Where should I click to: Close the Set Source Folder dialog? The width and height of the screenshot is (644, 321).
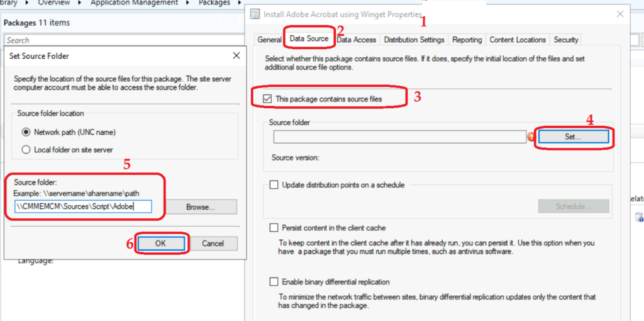[236, 56]
